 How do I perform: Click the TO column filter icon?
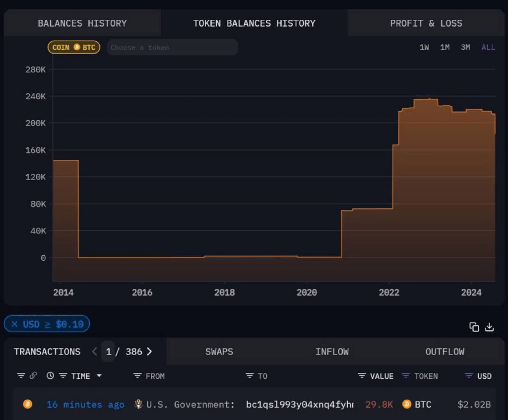250,376
